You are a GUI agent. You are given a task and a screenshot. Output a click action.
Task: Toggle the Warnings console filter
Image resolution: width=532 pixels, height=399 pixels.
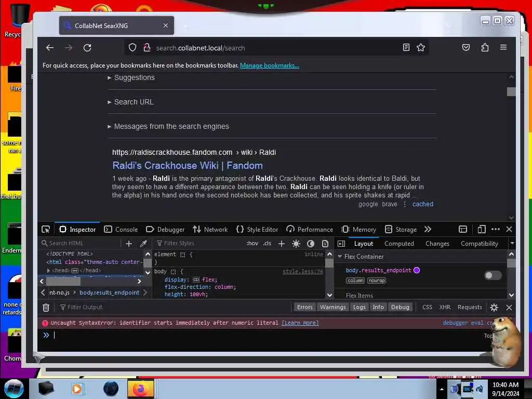pos(332,307)
